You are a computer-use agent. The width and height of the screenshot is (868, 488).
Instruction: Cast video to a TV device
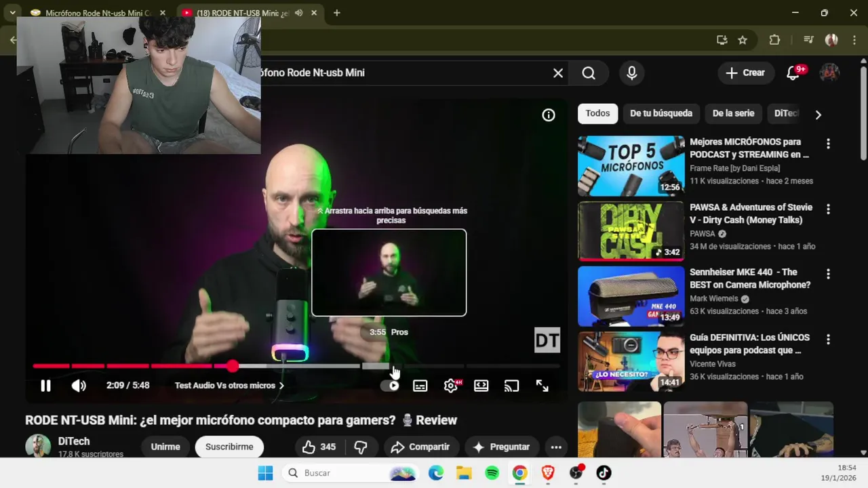[x=511, y=386]
